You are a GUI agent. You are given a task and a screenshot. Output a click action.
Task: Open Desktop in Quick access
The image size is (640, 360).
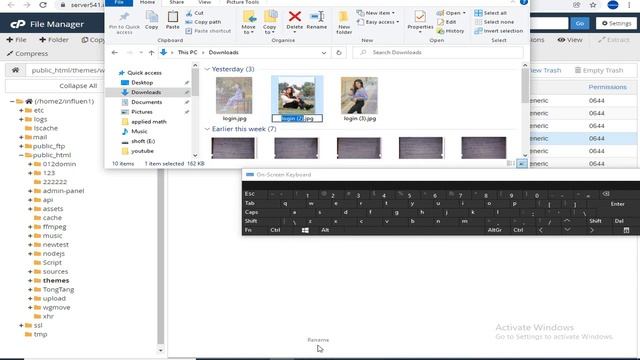(x=142, y=82)
